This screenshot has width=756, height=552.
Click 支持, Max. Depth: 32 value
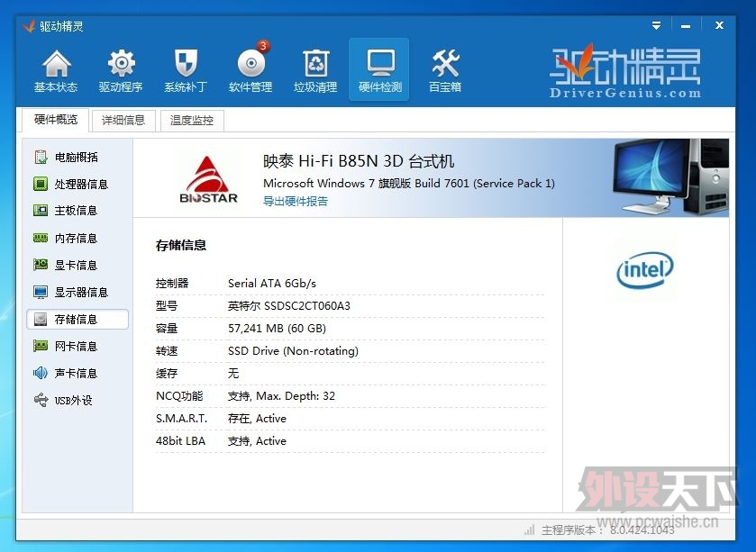tap(281, 396)
